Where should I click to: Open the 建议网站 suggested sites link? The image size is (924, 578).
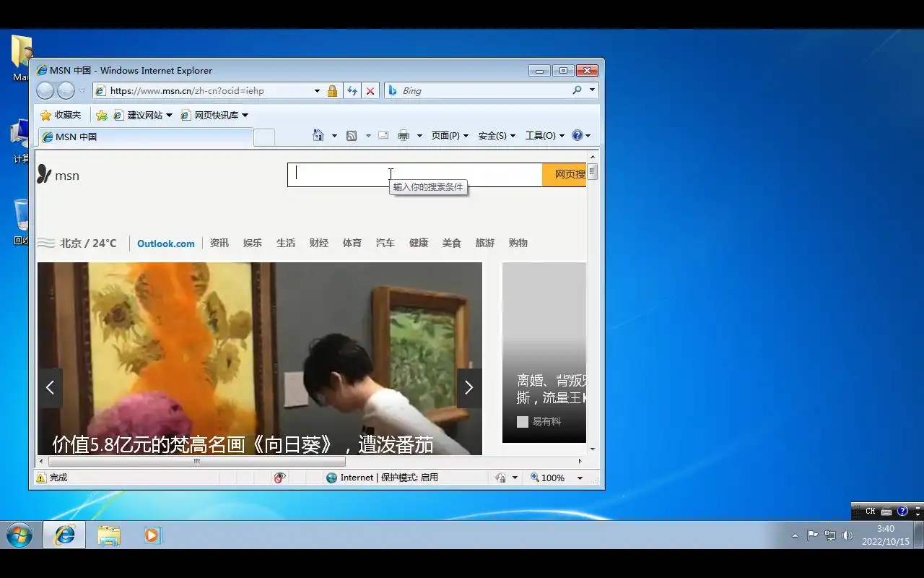tap(142, 115)
